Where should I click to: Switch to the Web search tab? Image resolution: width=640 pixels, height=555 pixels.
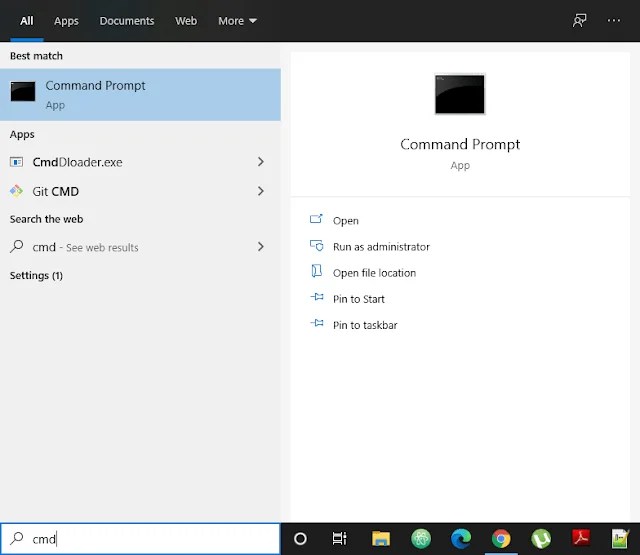pyautogui.click(x=186, y=21)
